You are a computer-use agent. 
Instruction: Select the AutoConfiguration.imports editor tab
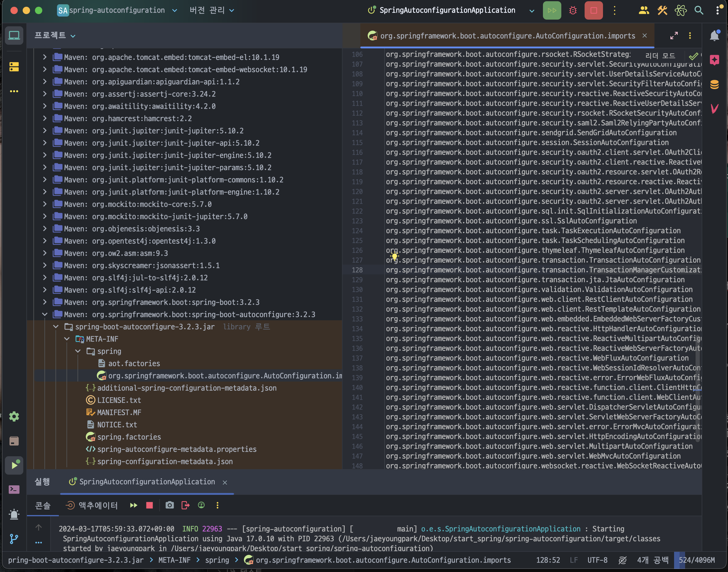click(507, 36)
